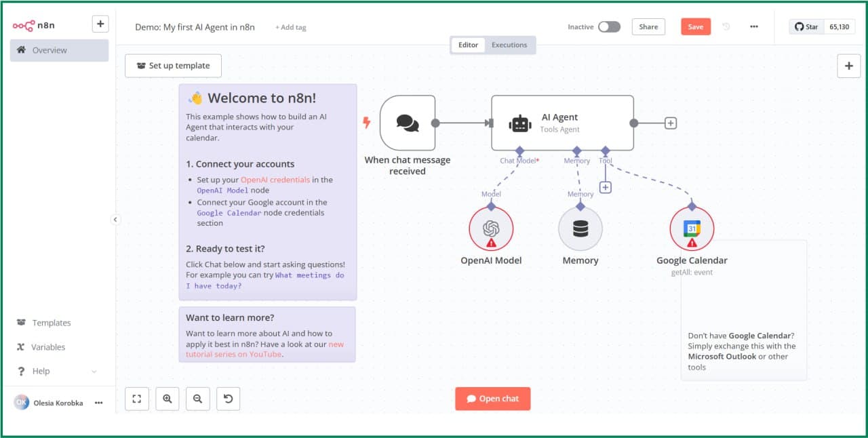Click the 'When chat message received' label
Screen dimensions: 868x438
point(408,165)
